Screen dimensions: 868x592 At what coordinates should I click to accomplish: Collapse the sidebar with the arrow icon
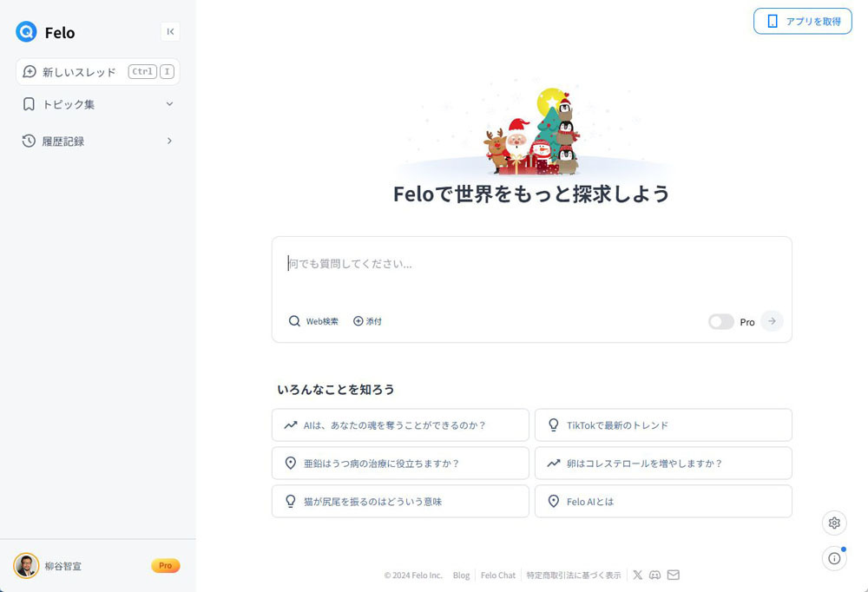tap(170, 32)
